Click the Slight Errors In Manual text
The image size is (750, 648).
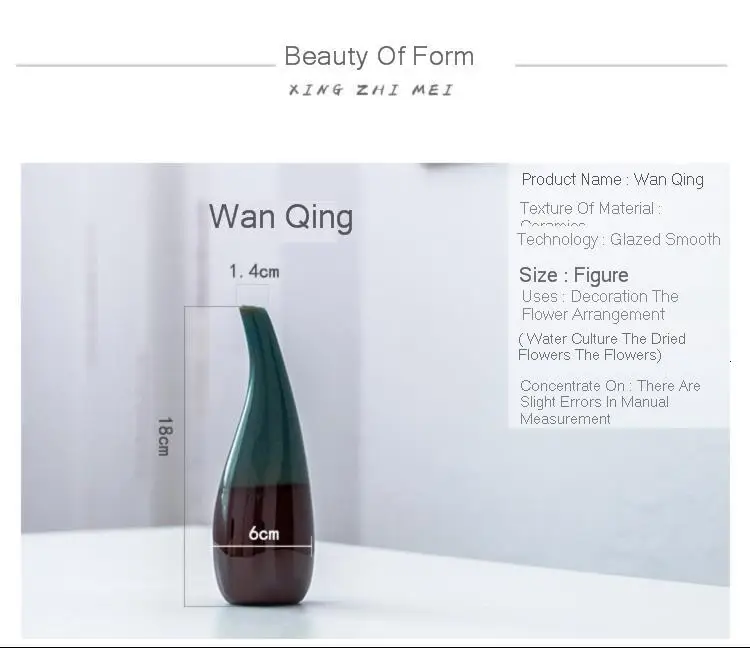click(x=595, y=402)
